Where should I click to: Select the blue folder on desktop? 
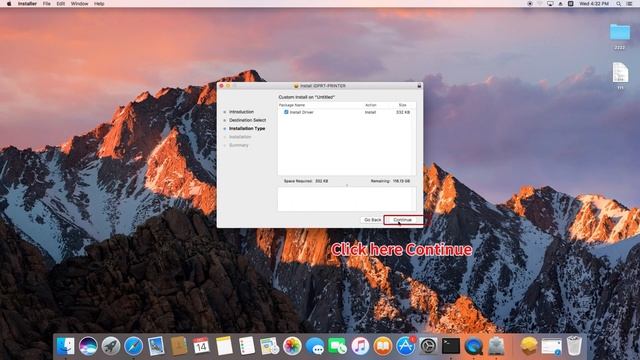(x=620, y=33)
